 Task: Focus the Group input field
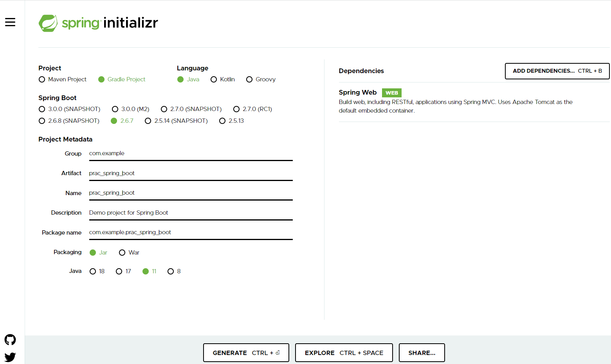191,154
